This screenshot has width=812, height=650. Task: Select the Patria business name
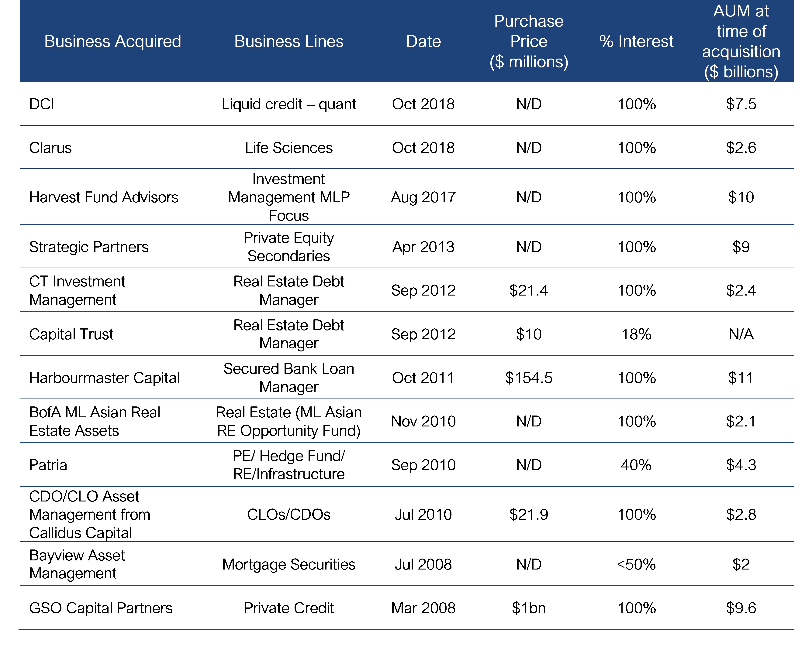point(48,465)
